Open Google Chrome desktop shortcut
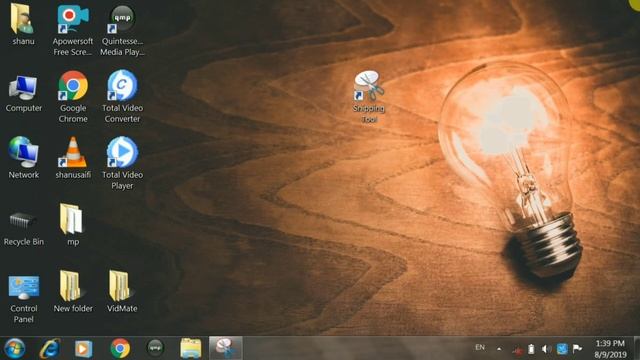 [73, 97]
